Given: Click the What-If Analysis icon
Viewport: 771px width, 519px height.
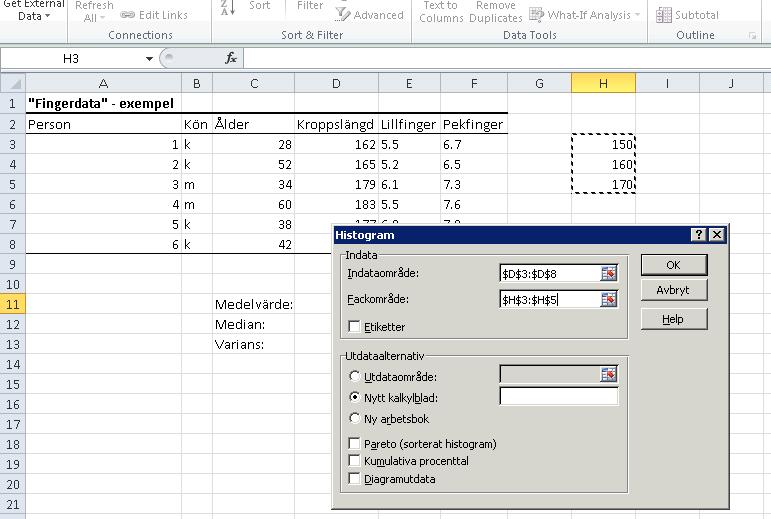Looking at the screenshot, I should coord(536,15).
